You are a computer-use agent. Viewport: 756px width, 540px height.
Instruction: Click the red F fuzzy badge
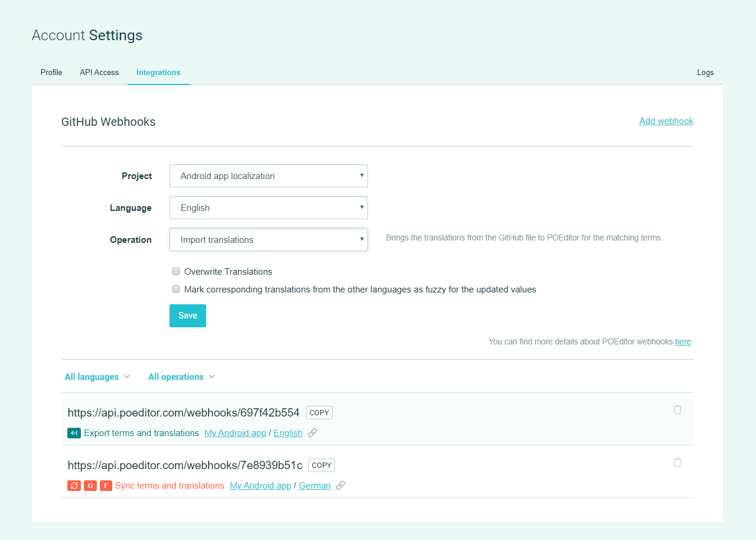[x=106, y=486]
